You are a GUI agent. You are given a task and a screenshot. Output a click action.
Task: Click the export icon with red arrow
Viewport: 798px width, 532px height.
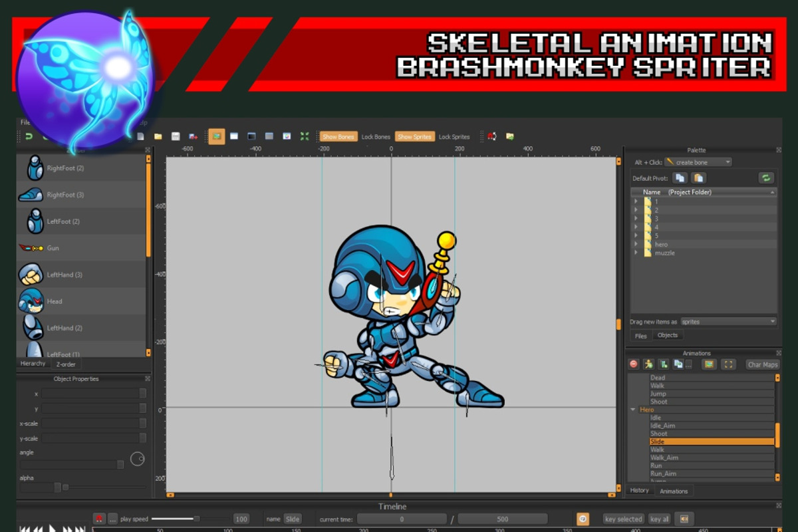coord(193,136)
